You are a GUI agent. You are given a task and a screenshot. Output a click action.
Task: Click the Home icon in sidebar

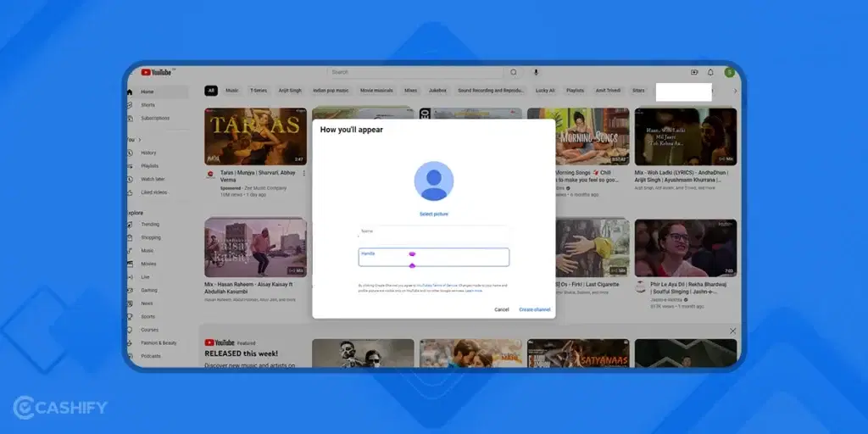(x=130, y=92)
